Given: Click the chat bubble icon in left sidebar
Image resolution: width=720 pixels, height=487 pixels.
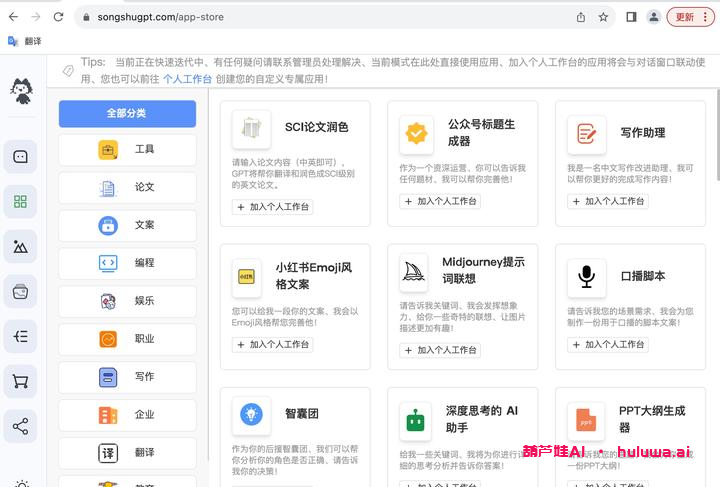Looking at the screenshot, I should coord(20,156).
